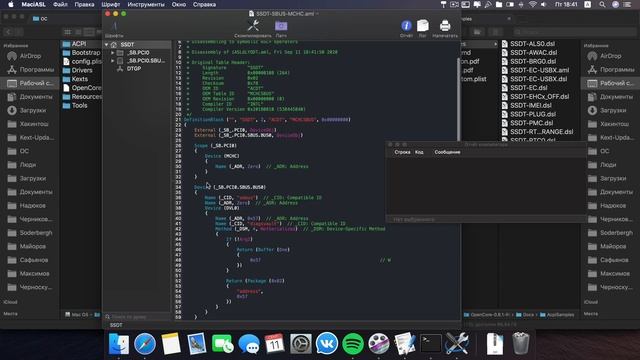
Task: Click the Compile tools icon in MaciASL toolbar
Action: point(253,26)
